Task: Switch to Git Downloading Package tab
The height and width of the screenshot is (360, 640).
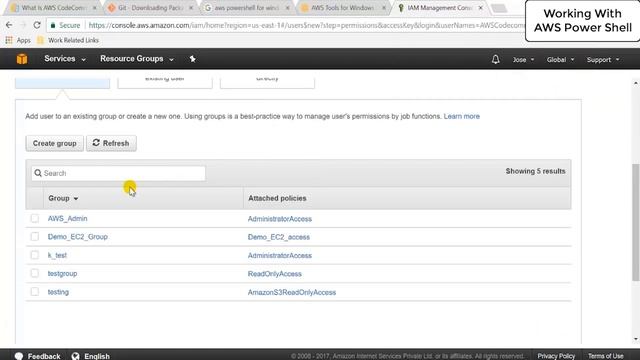Action: [x=149, y=8]
